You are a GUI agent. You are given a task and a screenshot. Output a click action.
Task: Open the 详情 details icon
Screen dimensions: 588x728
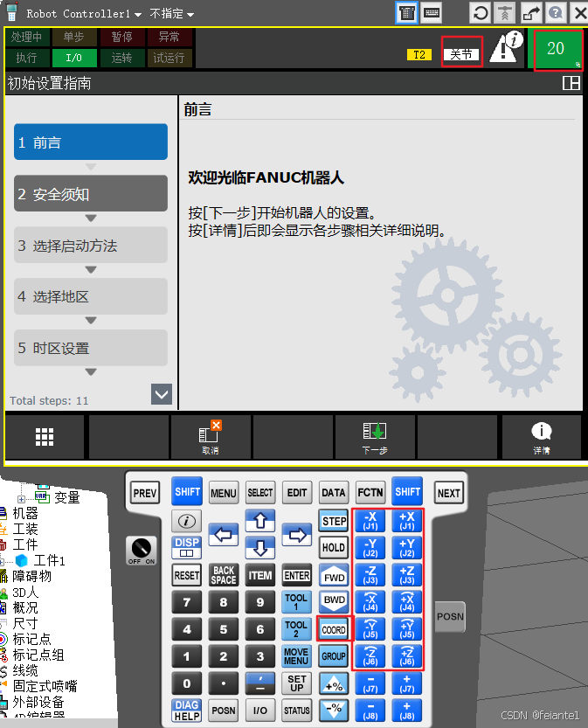[541, 437]
